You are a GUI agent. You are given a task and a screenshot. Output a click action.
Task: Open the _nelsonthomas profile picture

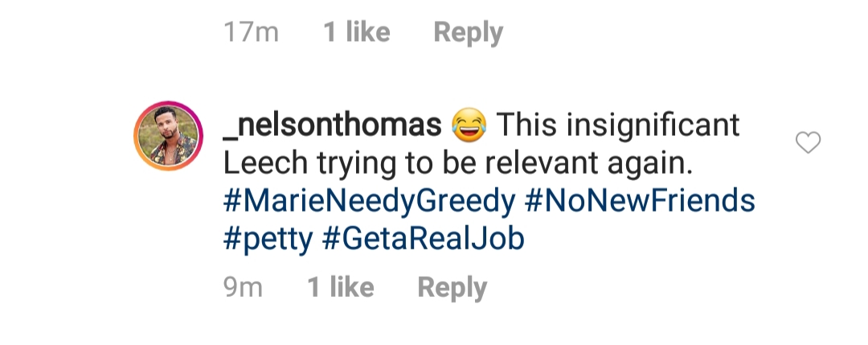168,136
